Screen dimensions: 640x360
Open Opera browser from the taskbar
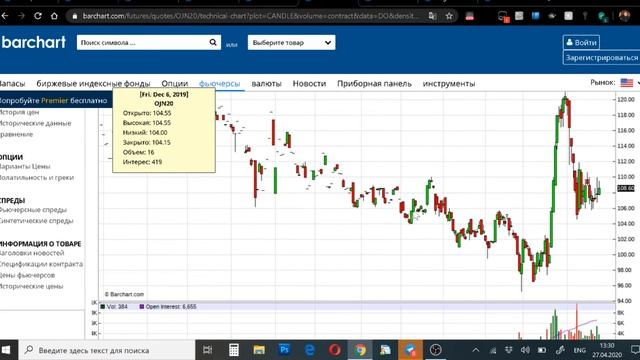[x=335, y=350]
